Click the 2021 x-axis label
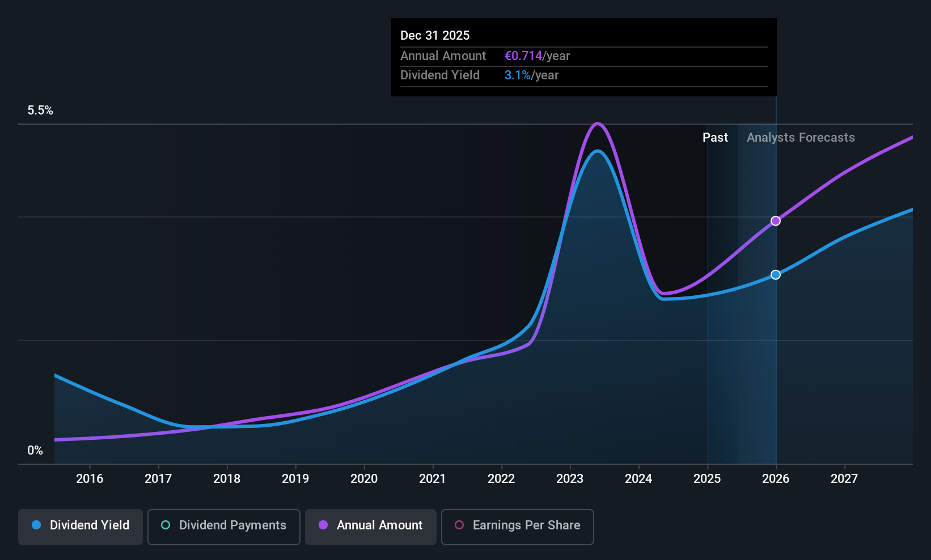Viewport: 931px width, 560px height. click(433, 479)
